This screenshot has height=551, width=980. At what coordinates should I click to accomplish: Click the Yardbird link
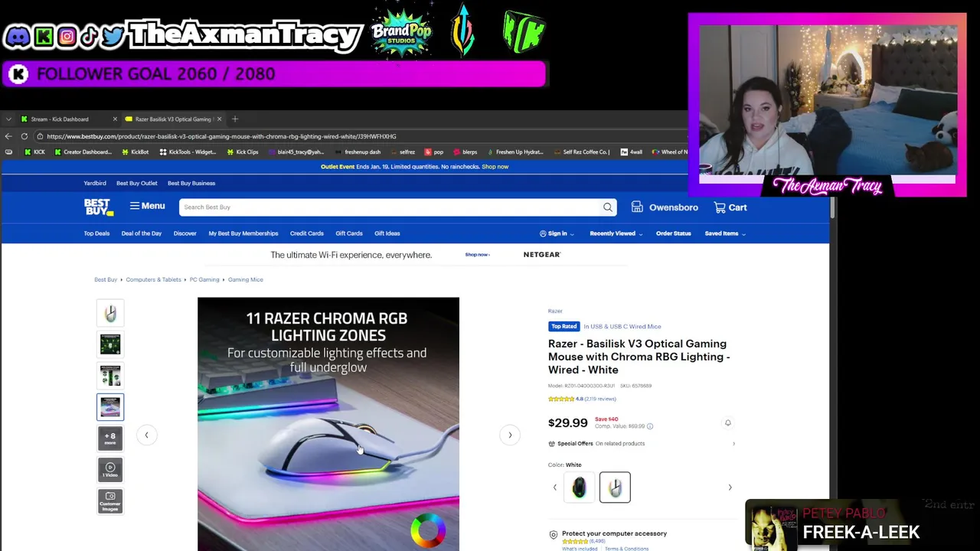tap(95, 183)
